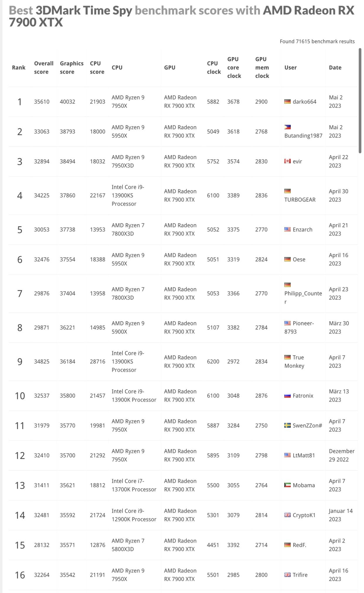
Task: Click the vertical scrollbar thumb
Action: [x=360, y=101]
